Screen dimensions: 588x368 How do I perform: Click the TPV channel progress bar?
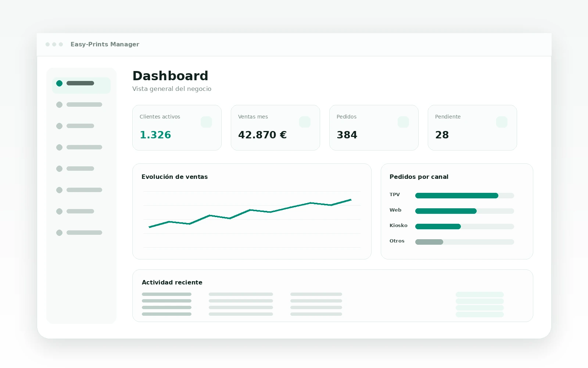pyautogui.click(x=465, y=196)
